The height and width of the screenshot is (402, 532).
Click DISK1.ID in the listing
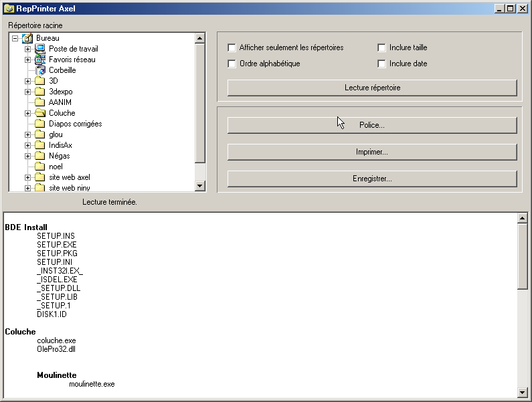[x=52, y=314]
